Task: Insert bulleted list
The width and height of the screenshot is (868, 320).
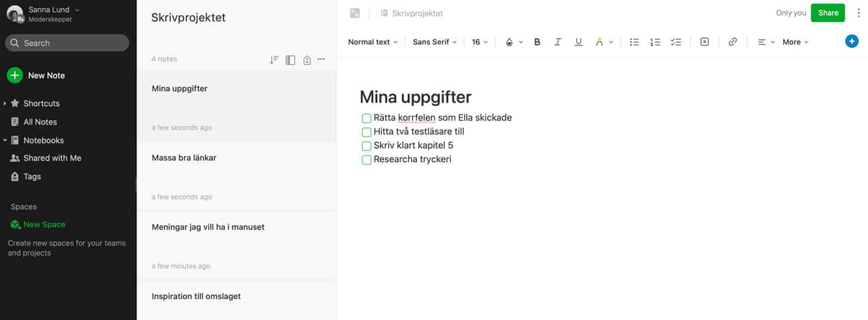Action: (x=634, y=42)
